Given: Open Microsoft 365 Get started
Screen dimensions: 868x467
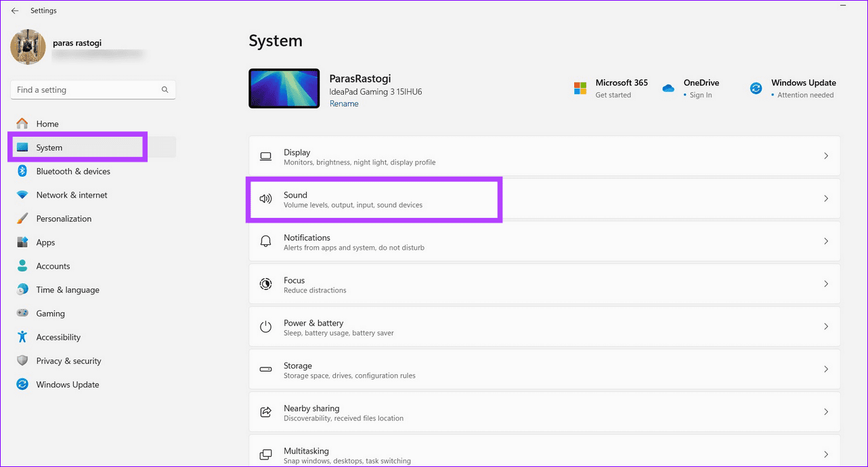Looking at the screenshot, I should point(612,95).
